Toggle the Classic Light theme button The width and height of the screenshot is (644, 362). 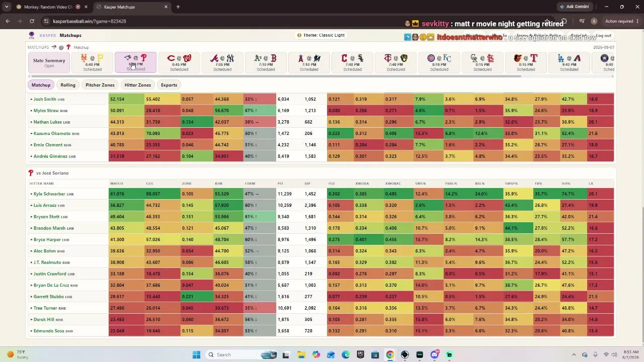click(321, 35)
